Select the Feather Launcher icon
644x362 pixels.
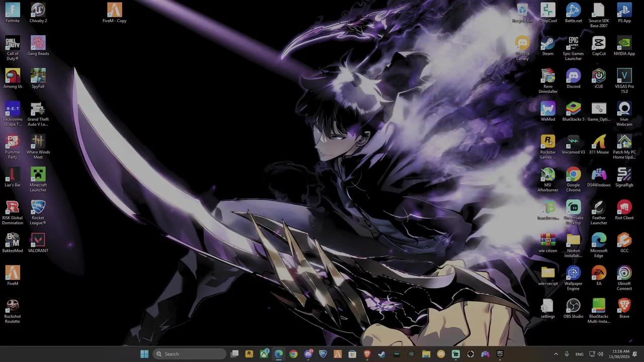599,213
